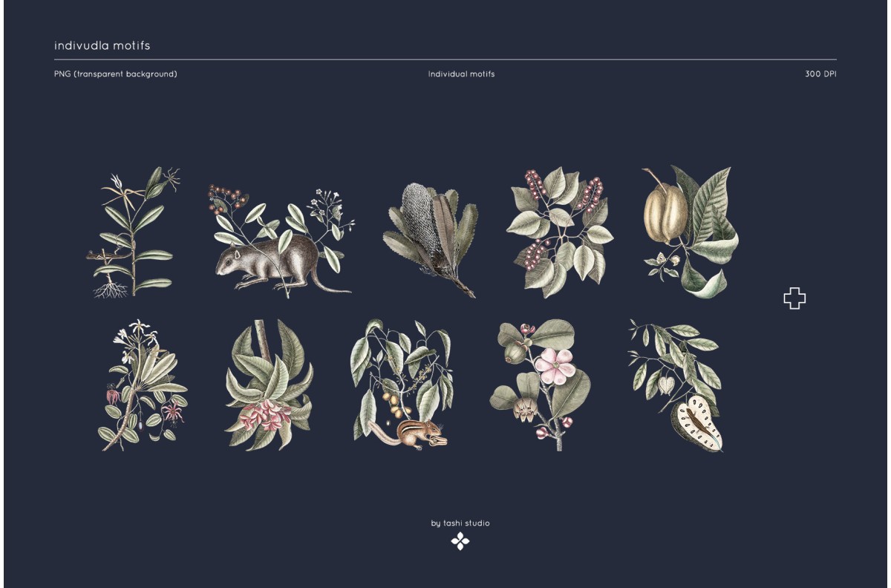Click the white plus cross icon
The height and width of the screenshot is (588, 891).
point(794,298)
